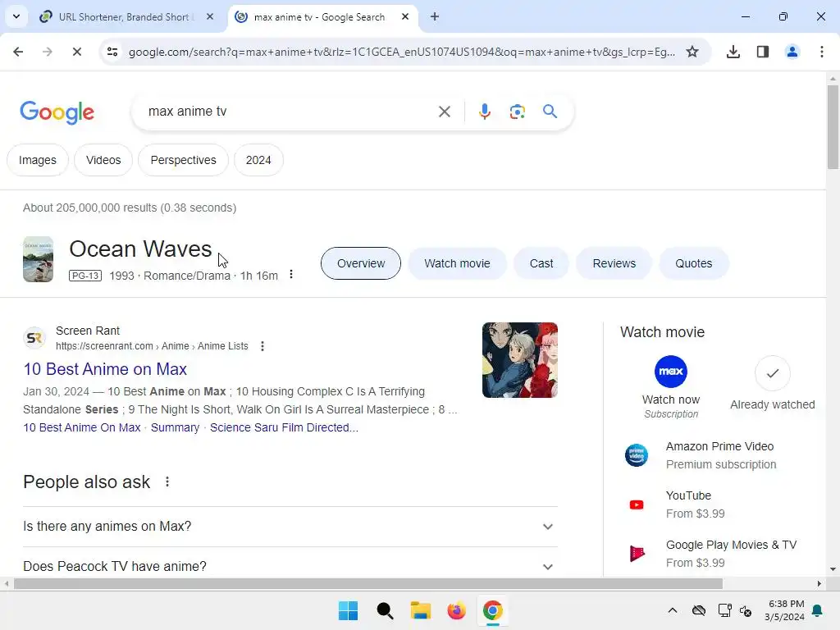This screenshot has width=840, height=630.
Task: Expand 'Does Peacock TV have anime?'
Action: pyautogui.click(x=290, y=566)
